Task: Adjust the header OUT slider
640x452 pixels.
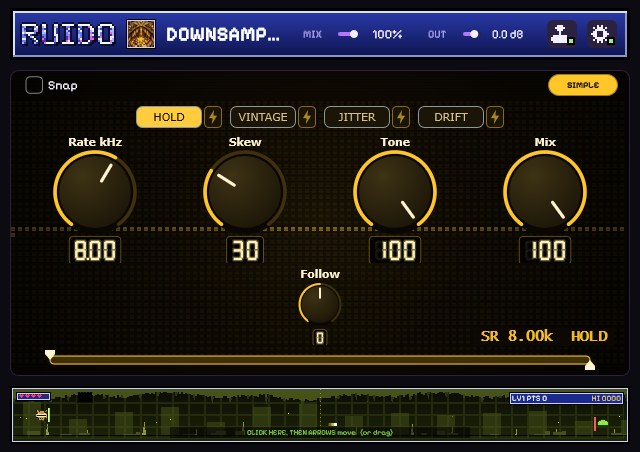Action: click(x=471, y=34)
